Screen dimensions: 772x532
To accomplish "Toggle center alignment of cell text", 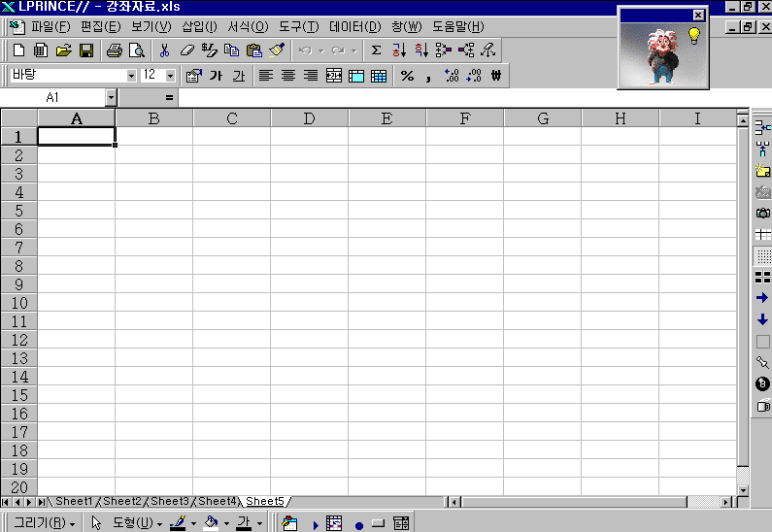I will click(x=288, y=76).
